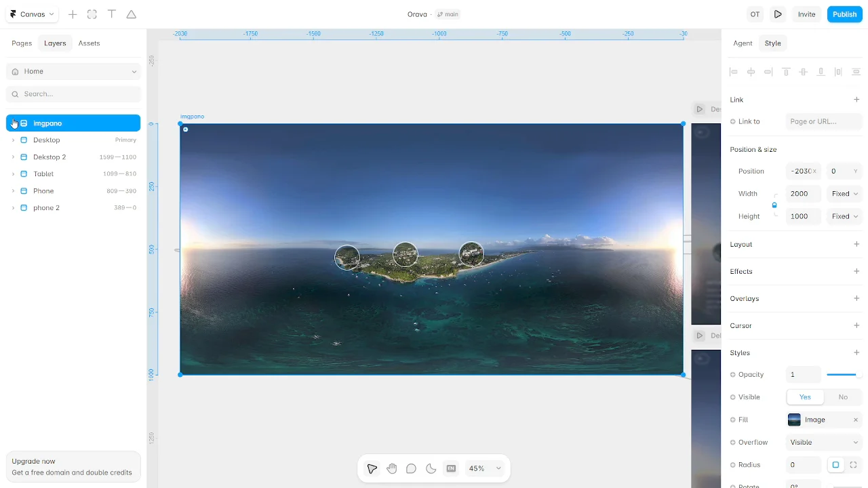Viewport: 868px width, 488px height.
Task: Expand the Tablet layer in layers list
Action: [13, 174]
